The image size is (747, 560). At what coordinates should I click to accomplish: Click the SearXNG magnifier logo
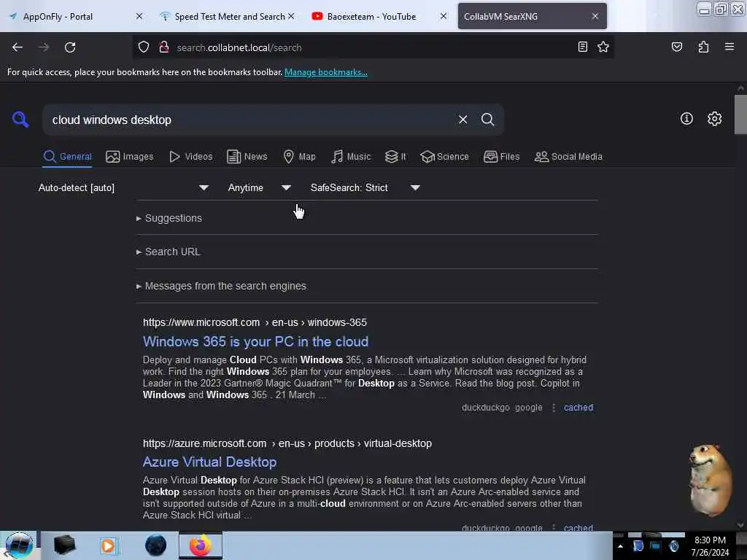pyautogui.click(x=20, y=119)
